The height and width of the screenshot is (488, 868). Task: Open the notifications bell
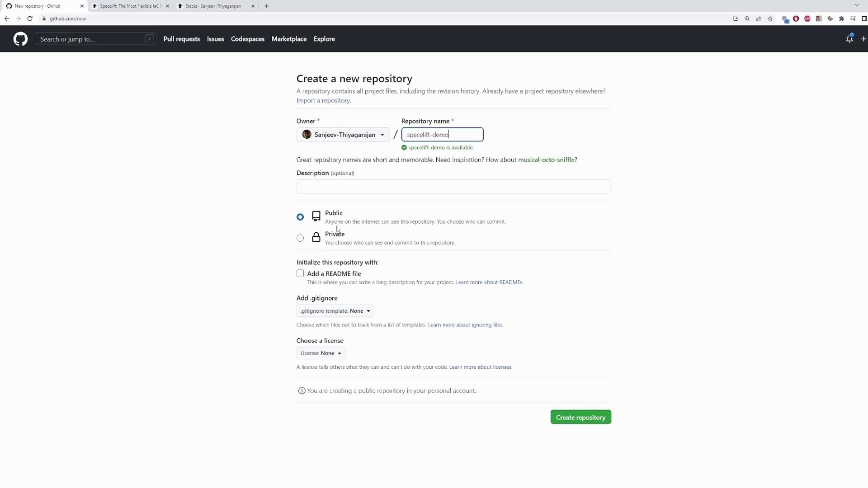pos(849,39)
